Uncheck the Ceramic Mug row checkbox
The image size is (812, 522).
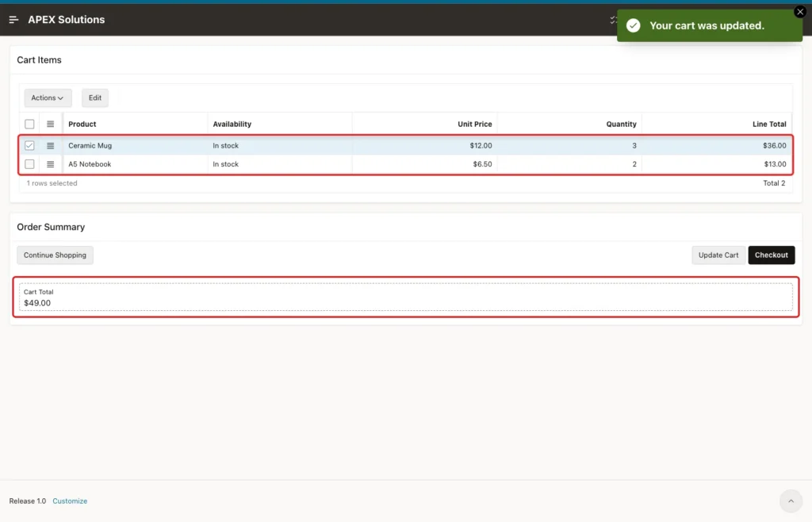point(29,146)
